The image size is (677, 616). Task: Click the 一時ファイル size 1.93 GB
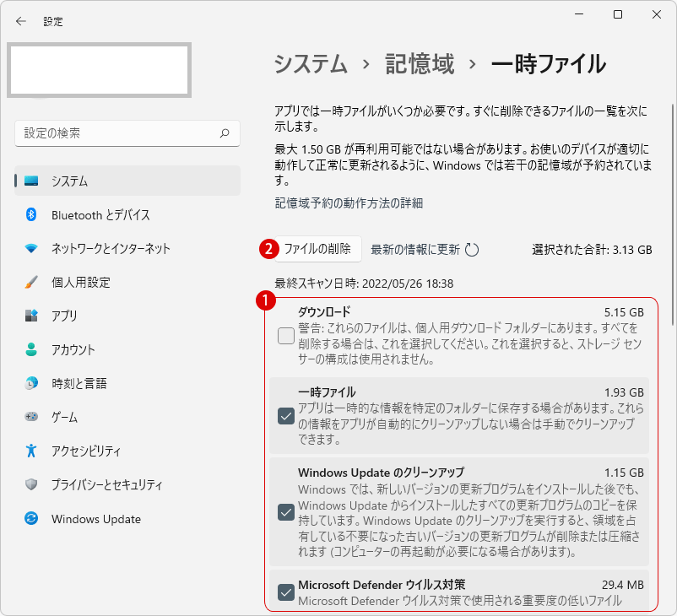click(x=624, y=392)
